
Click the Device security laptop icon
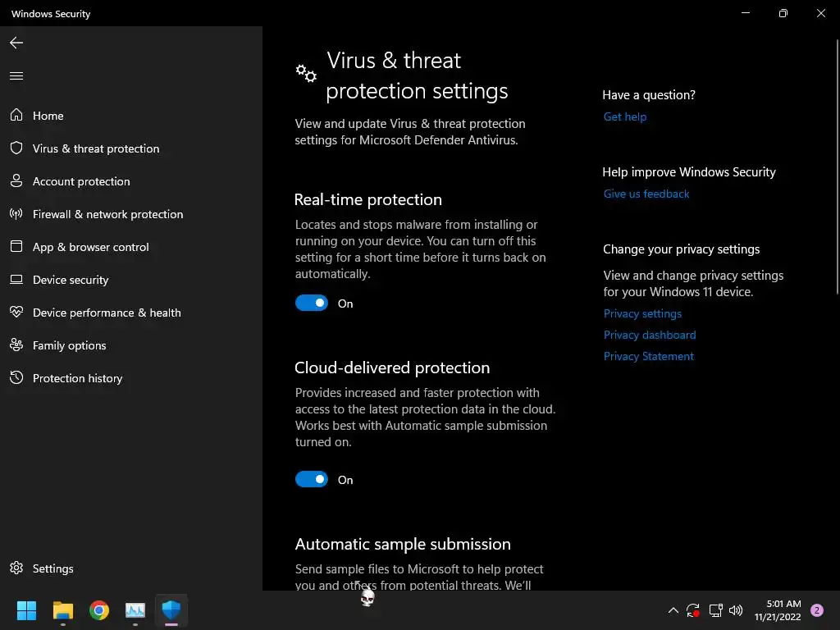tap(16, 279)
